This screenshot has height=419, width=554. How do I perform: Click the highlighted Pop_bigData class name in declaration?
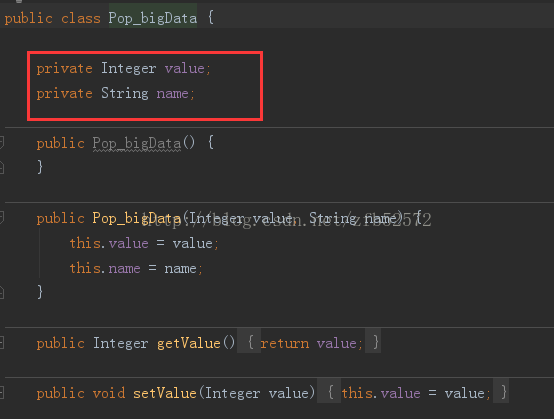(x=153, y=18)
